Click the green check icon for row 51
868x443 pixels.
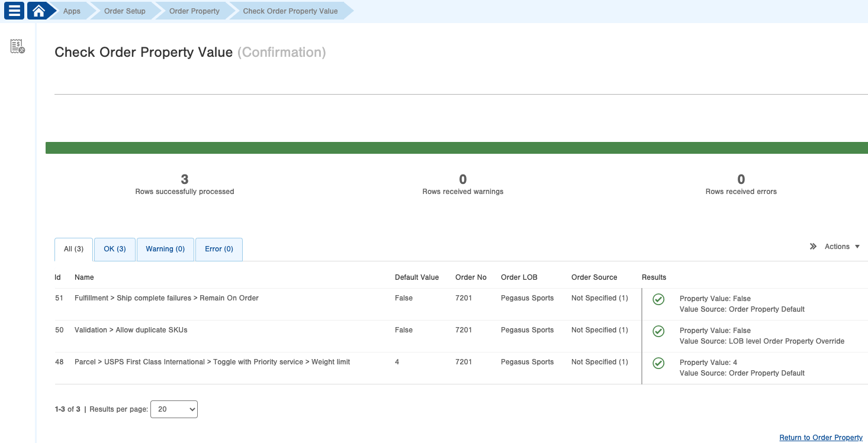658,299
